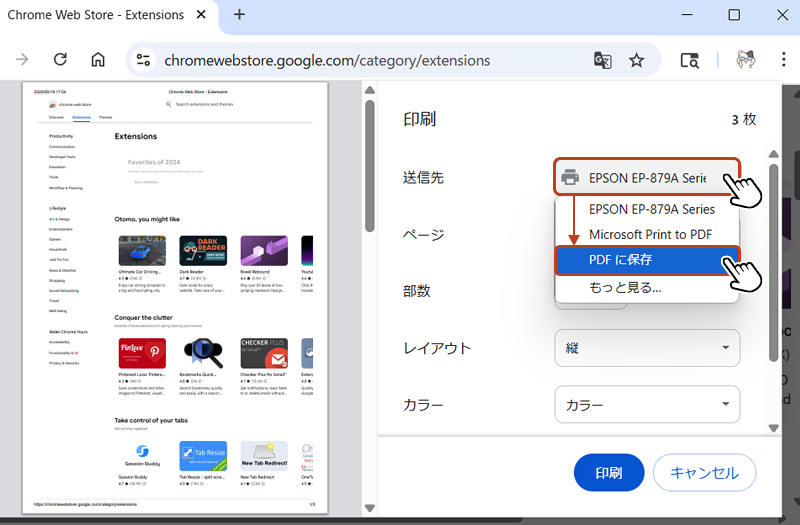Click the 部数 label
Viewport: 800px width, 525px height.
tap(417, 291)
